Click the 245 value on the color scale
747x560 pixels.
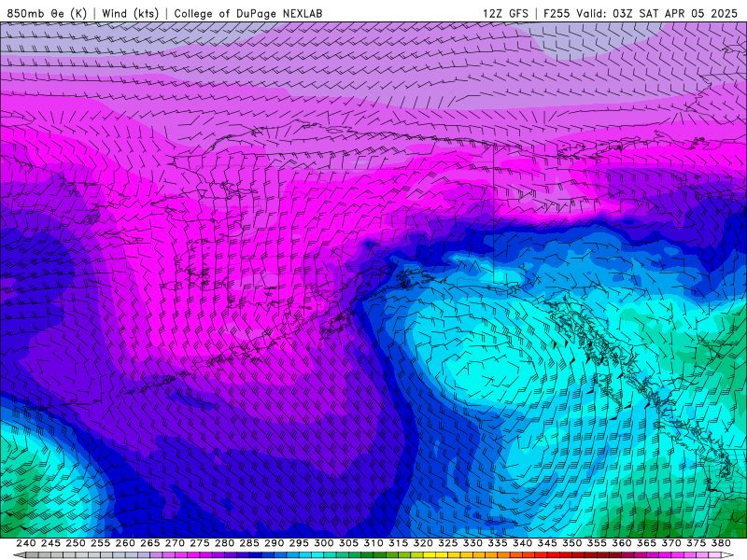[x=50, y=543]
